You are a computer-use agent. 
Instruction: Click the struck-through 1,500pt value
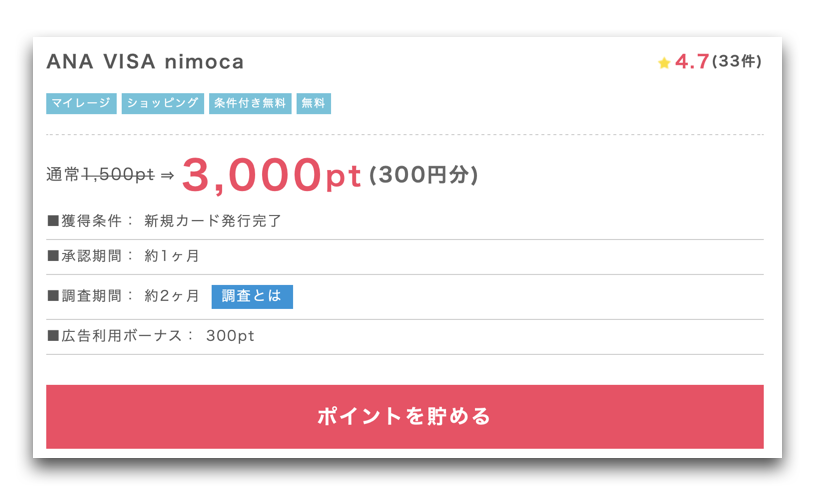pos(118,175)
